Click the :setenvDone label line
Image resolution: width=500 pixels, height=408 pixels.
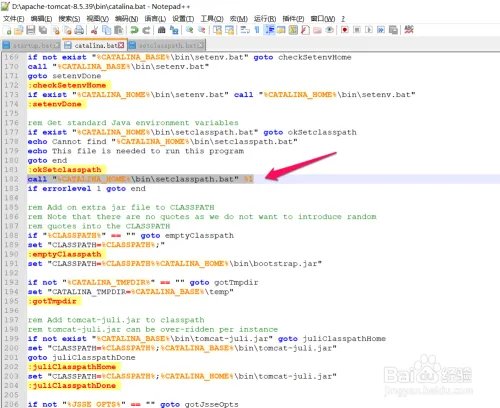55,104
